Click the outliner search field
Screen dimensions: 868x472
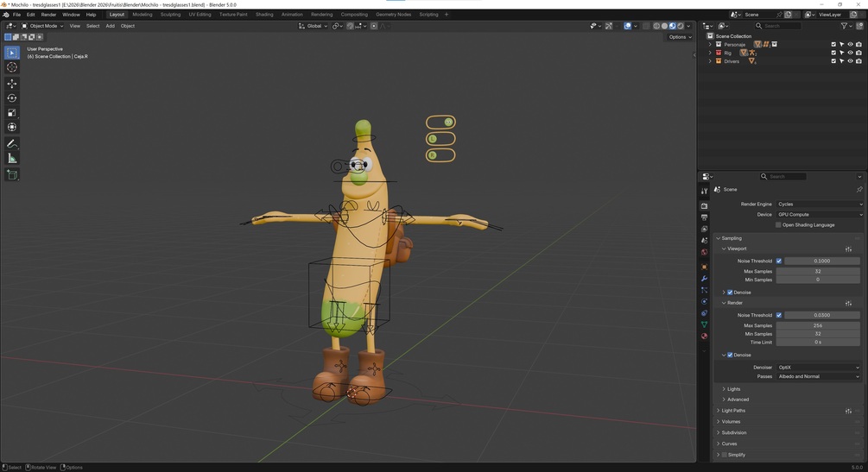coord(778,26)
